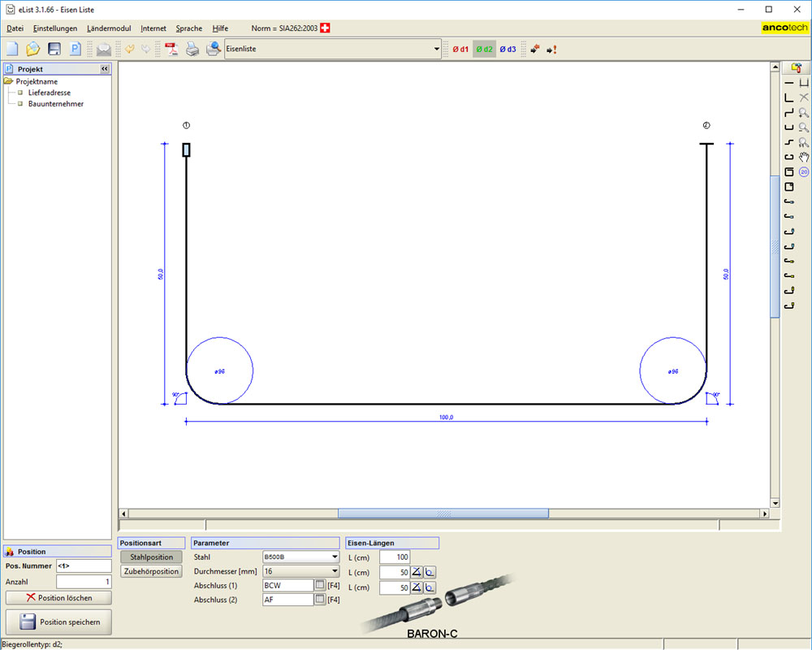Click the Position speichern button
The image size is (812, 650).
click(58, 622)
